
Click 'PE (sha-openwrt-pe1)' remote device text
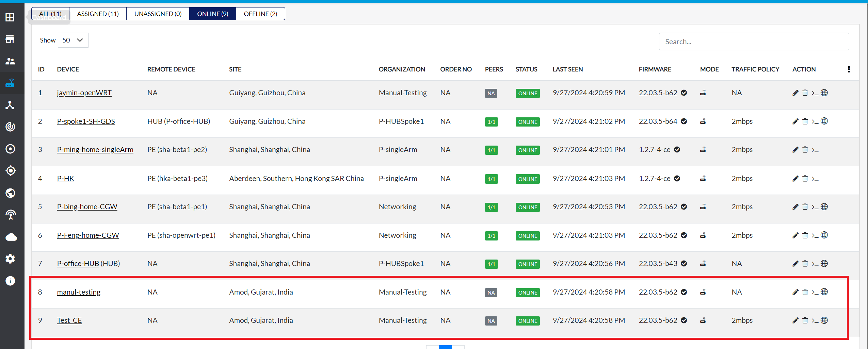pyautogui.click(x=181, y=235)
